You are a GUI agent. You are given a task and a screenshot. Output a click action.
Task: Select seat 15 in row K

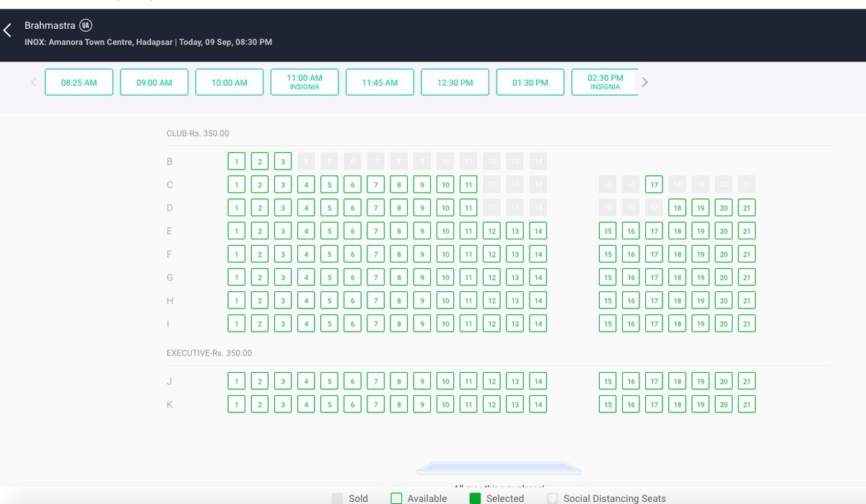click(608, 404)
